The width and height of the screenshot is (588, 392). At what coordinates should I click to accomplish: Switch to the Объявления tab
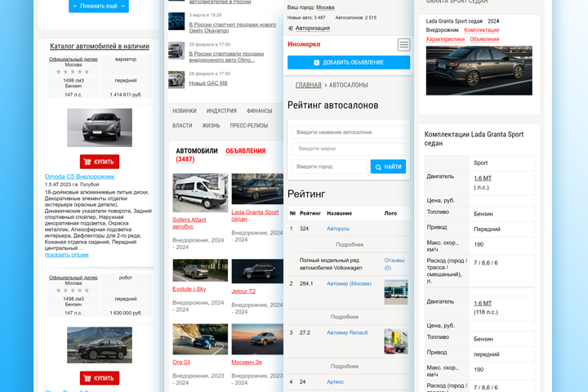pos(245,151)
